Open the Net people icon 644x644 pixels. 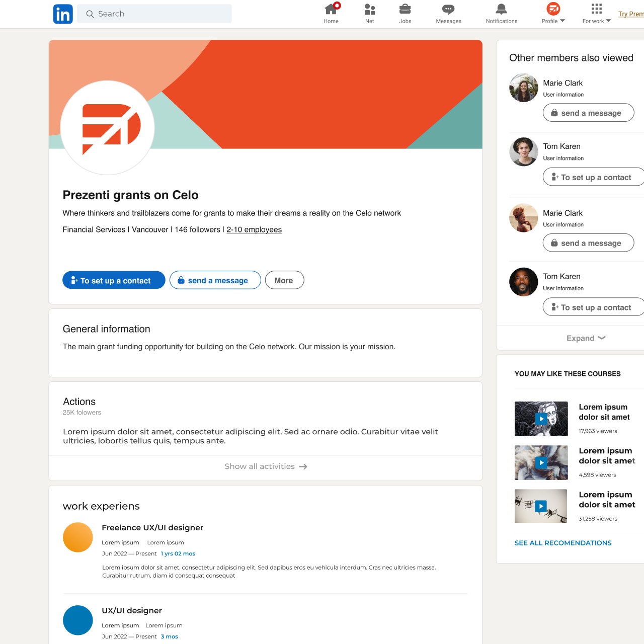point(370,9)
